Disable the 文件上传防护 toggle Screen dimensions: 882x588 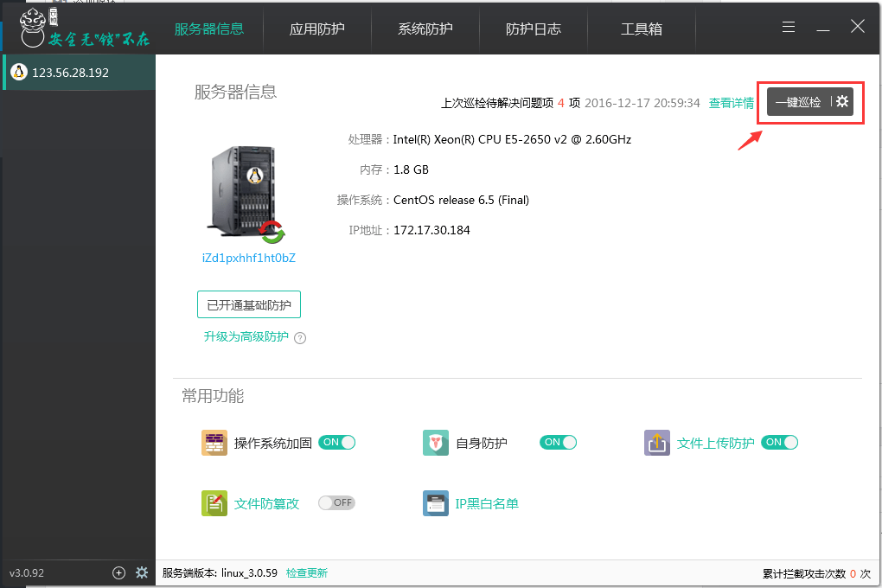[x=780, y=442]
